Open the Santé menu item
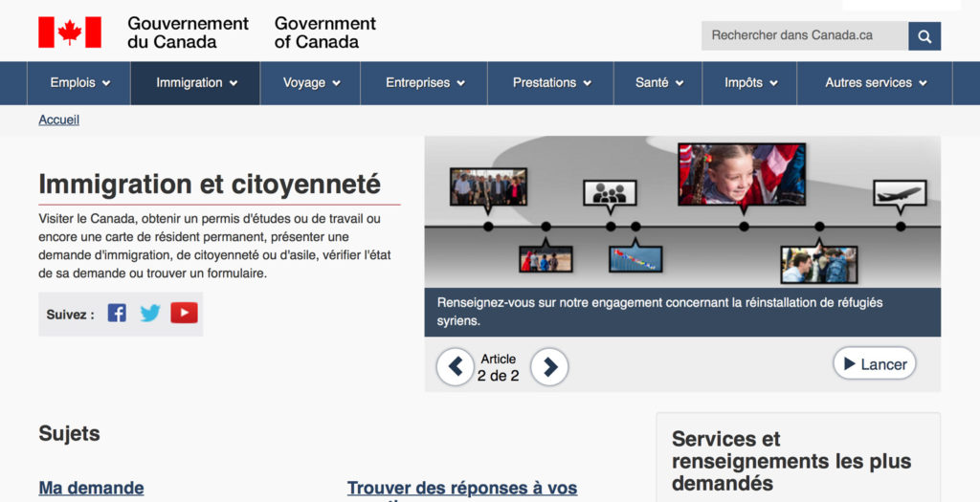The image size is (980, 502). pyautogui.click(x=658, y=83)
